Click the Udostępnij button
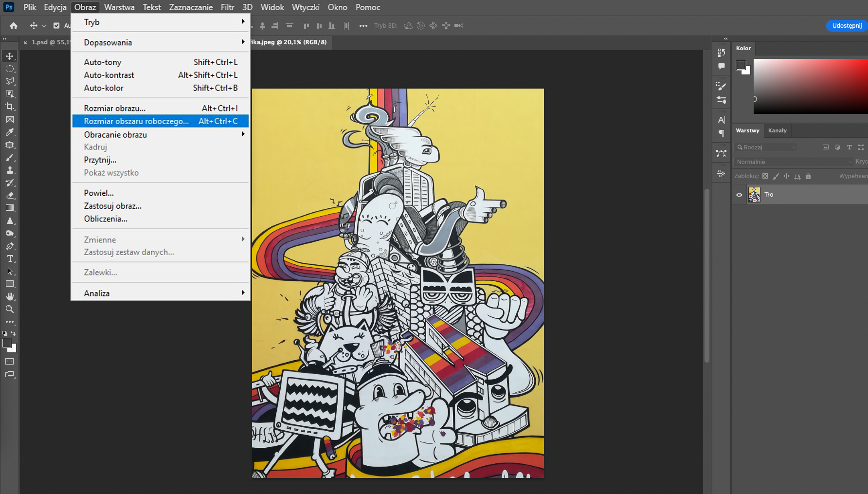This screenshot has height=494, width=868. click(847, 26)
